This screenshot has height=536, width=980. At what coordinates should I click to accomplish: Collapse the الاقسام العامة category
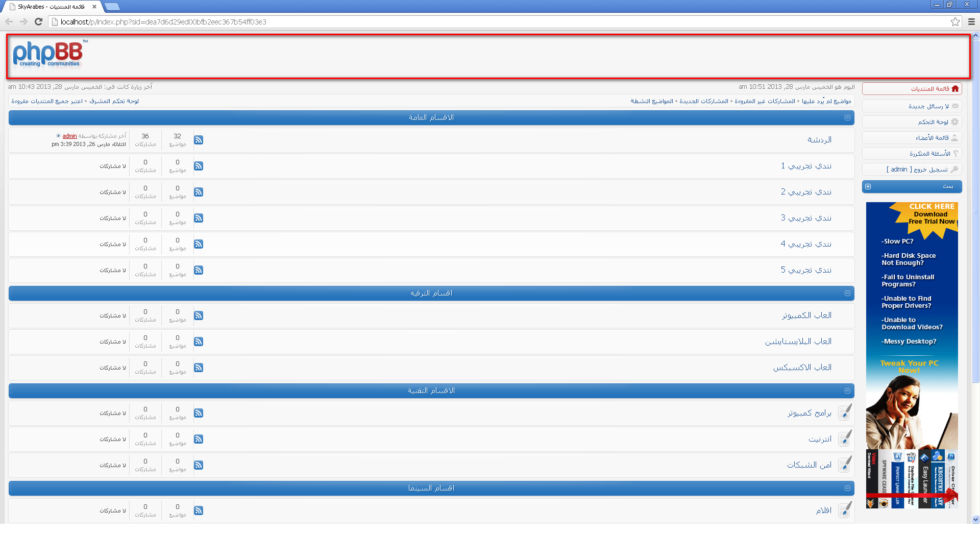[847, 118]
